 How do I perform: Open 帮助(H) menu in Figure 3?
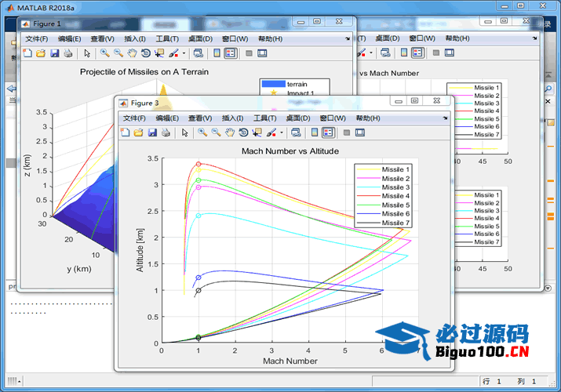pos(368,118)
